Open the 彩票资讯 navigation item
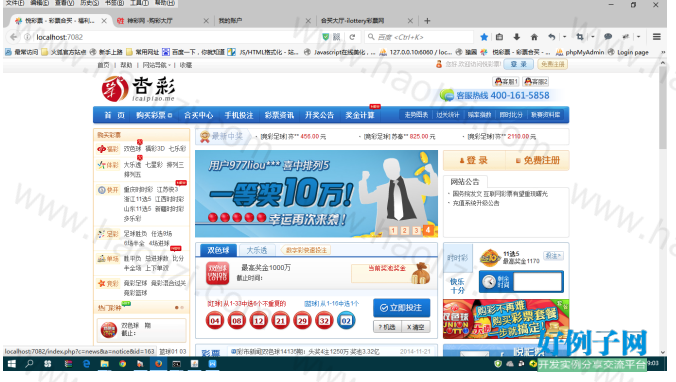Image resolution: width=676 pixels, height=382 pixels. click(279, 115)
